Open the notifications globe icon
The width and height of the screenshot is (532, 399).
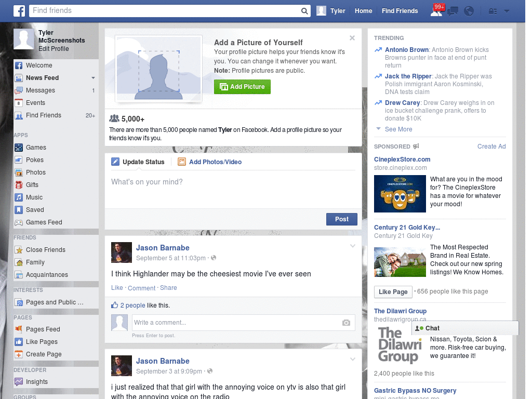[469, 11]
